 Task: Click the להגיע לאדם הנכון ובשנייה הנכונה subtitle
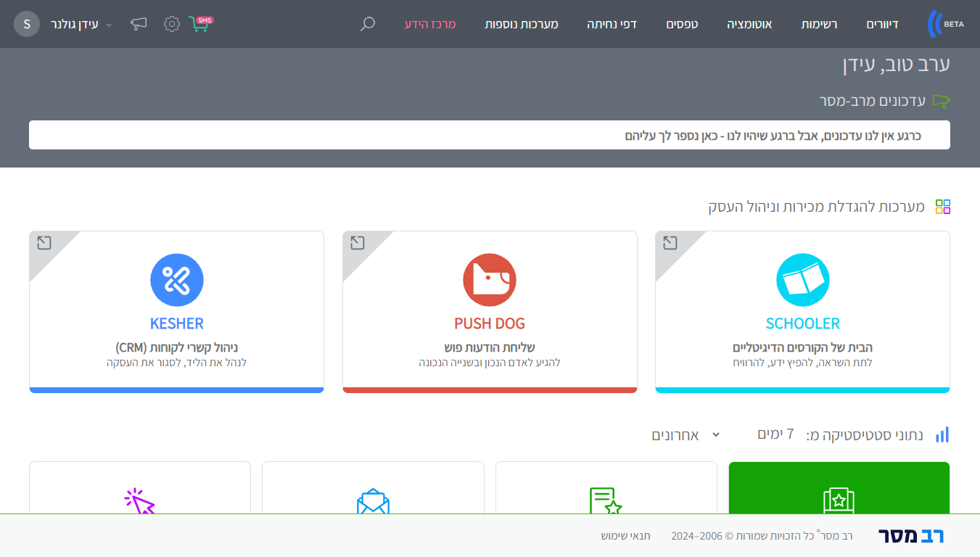point(490,363)
